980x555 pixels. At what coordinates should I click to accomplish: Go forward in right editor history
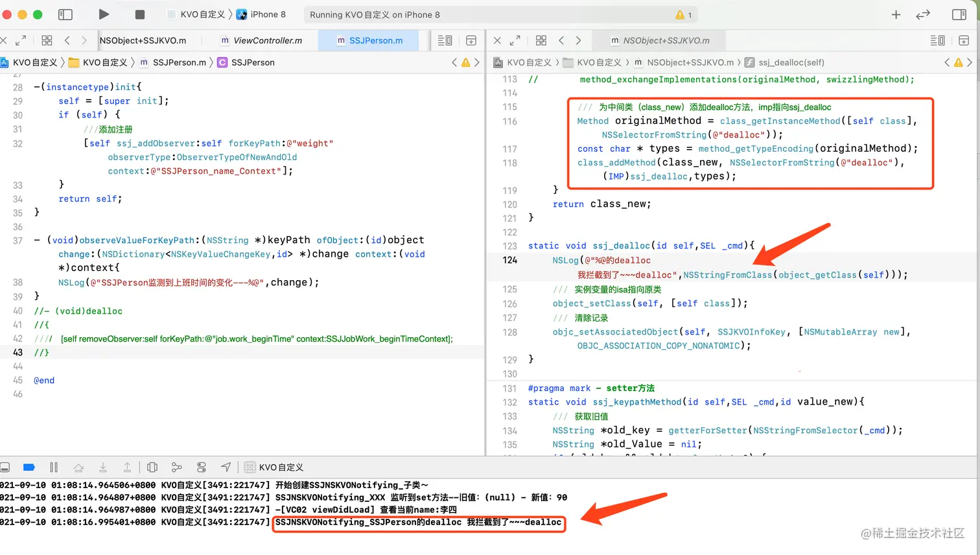[578, 40]
